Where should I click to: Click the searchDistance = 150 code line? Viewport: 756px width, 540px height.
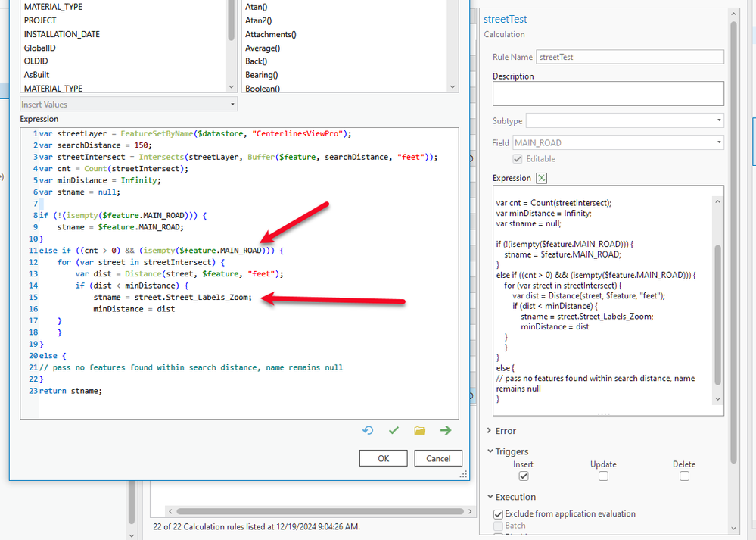pos(95,145)
